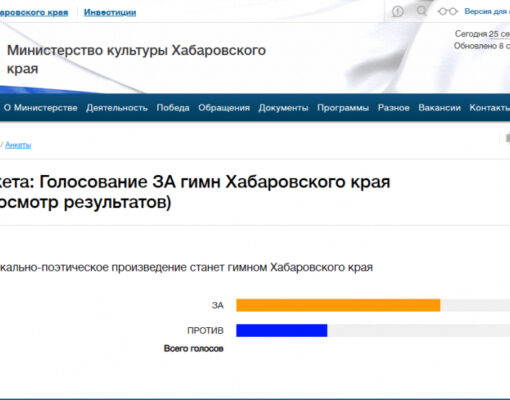Image resolution: width=510 pixels, height=400 pixels.
Task: Open the О Министерстве menu
Action: (x=41, y=108)
